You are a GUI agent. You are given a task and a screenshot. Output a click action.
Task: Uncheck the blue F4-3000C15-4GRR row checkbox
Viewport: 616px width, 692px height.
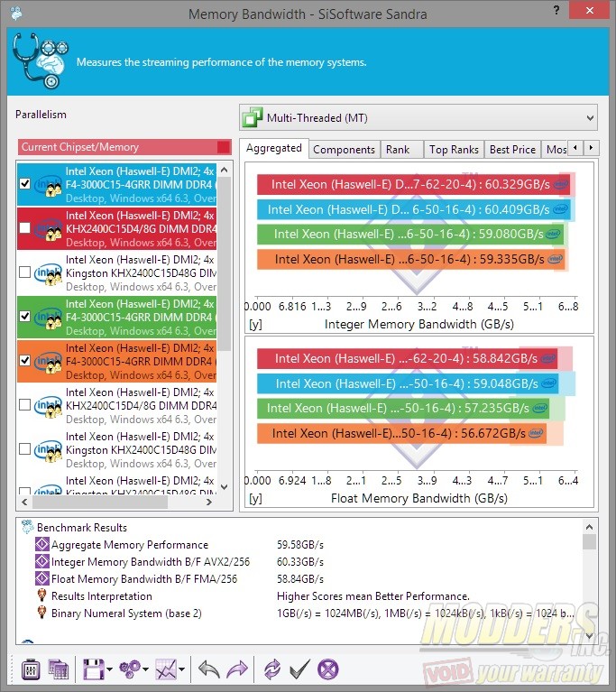pos(25,183)
